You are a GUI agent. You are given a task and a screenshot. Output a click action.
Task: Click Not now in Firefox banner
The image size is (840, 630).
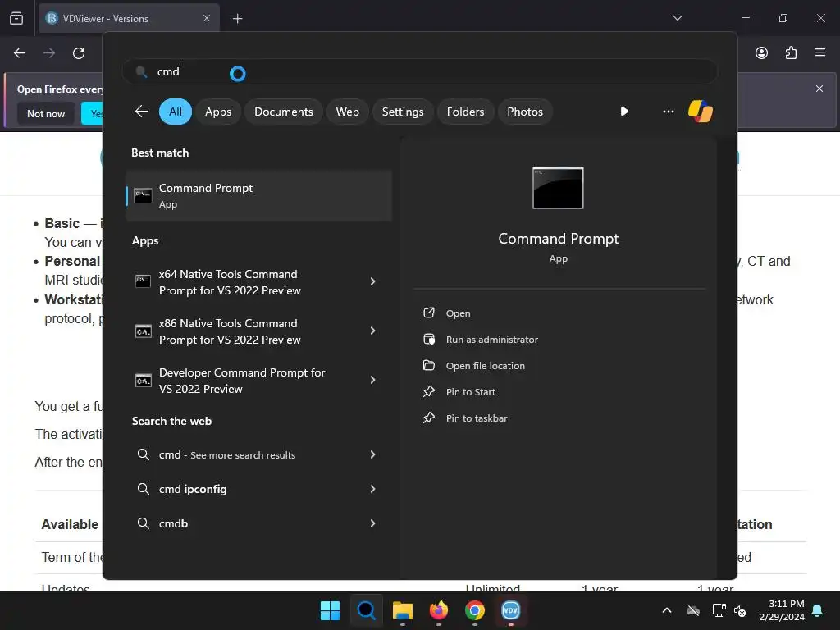click(46, 113)
